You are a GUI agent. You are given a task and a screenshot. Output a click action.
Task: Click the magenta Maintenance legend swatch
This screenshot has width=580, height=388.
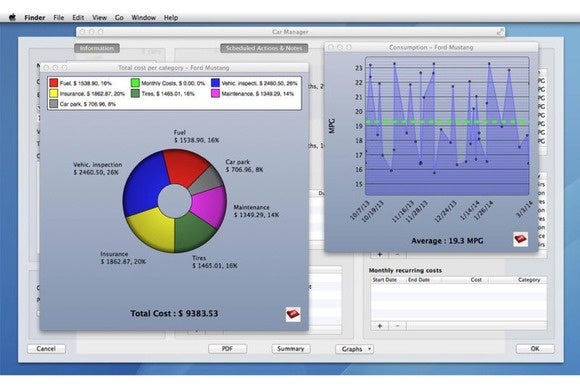pos(215,93)
